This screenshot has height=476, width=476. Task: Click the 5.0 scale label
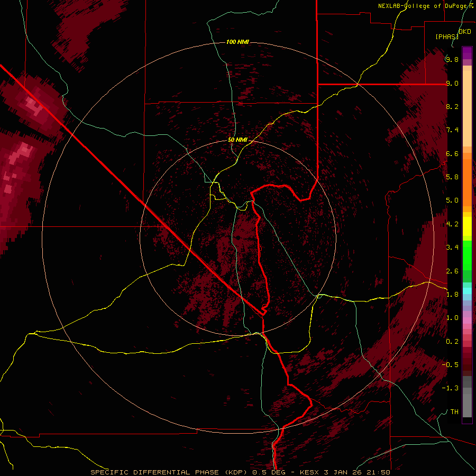(452, 200)
